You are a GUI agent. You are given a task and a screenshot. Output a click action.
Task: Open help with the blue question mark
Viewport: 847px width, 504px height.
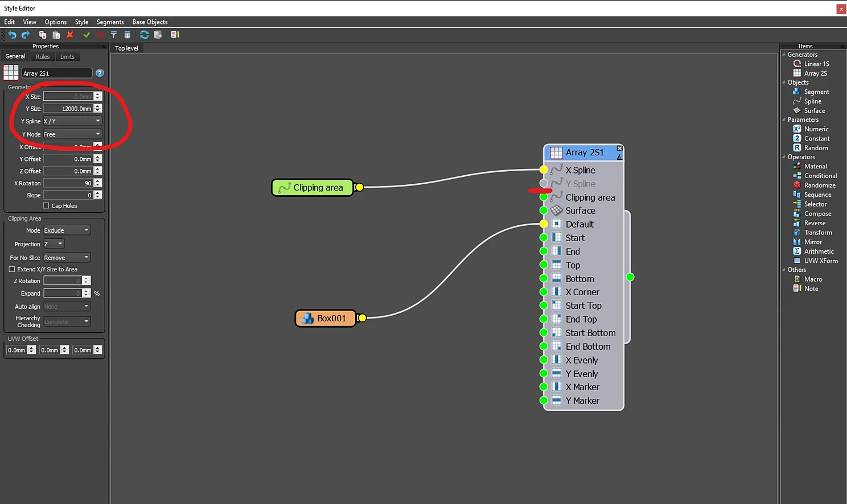[x=100, y=73]
